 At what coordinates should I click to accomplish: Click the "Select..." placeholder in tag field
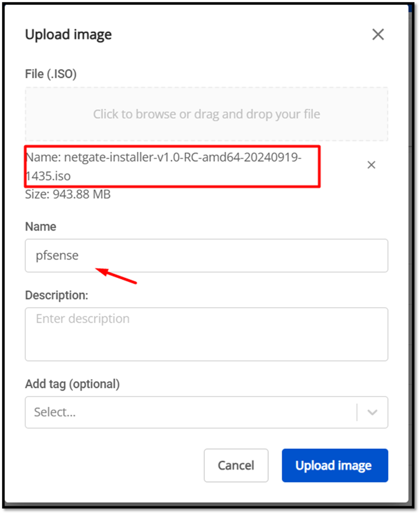point(55,412)
